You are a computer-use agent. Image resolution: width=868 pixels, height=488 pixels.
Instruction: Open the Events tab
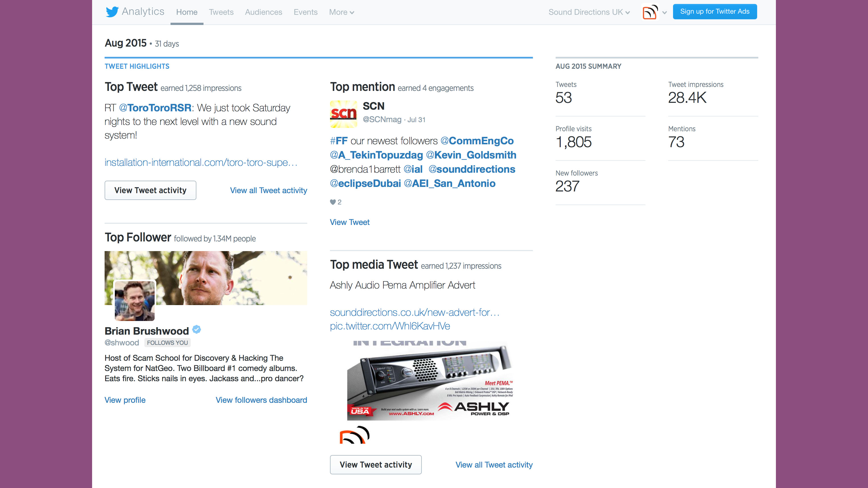pyautogui.click(x=305, y=12)
